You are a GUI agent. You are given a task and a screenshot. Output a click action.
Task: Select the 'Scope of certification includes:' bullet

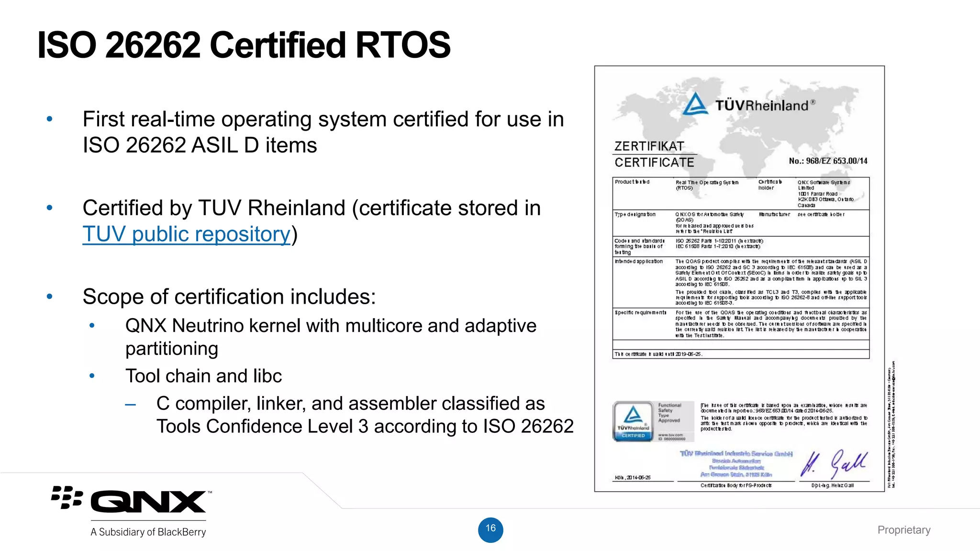229,297
